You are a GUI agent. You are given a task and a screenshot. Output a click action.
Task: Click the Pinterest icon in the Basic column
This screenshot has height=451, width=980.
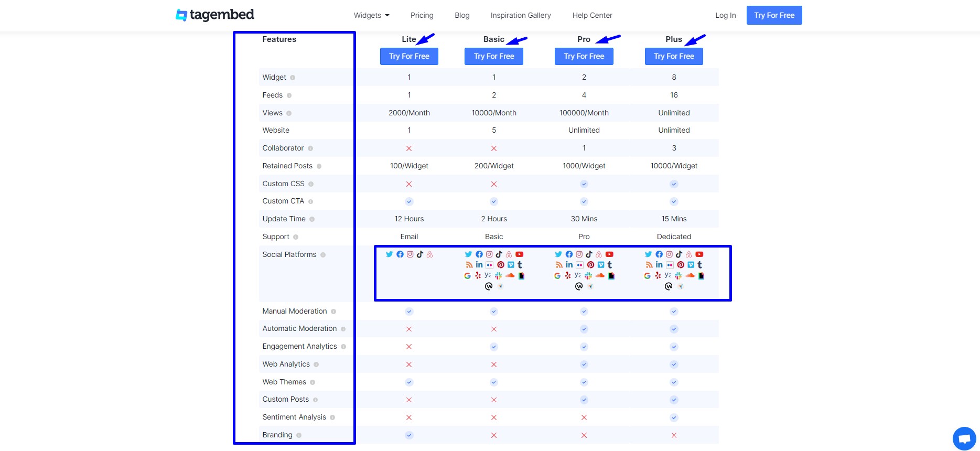[x=501, y=265]
